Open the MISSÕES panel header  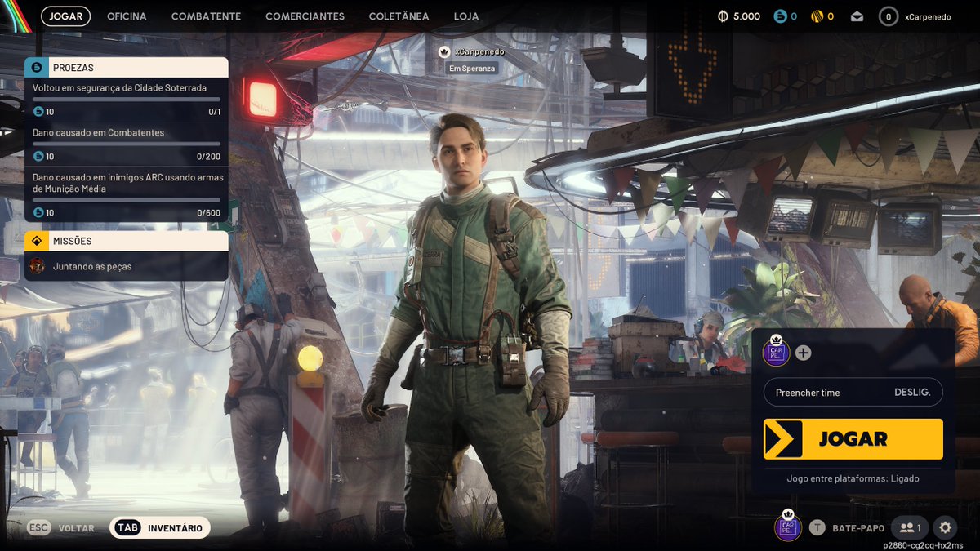pyautogui.click(x=127, y=241)
